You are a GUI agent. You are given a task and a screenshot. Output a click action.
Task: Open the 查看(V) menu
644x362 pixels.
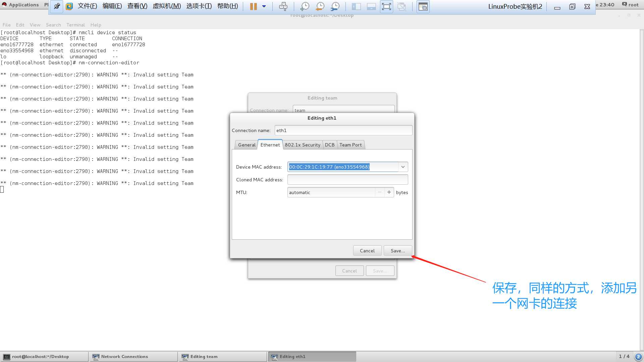coord(137,6)
